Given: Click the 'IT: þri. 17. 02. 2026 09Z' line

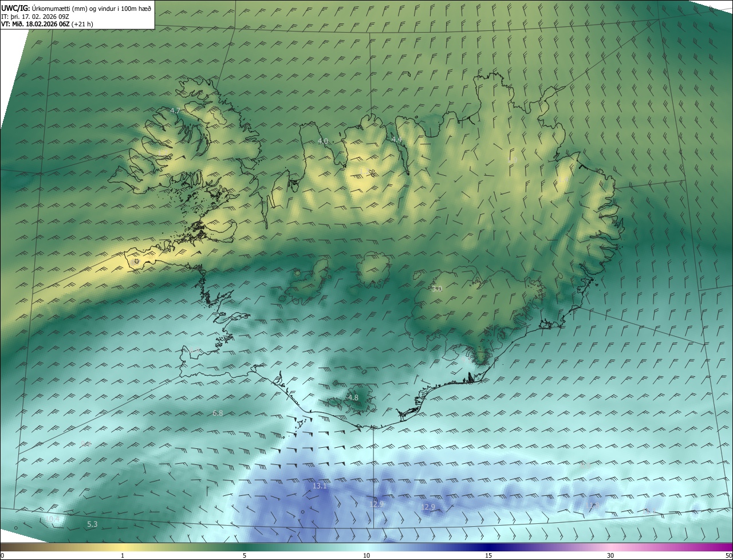Looking at the screenshot, I should click(35, 17).
